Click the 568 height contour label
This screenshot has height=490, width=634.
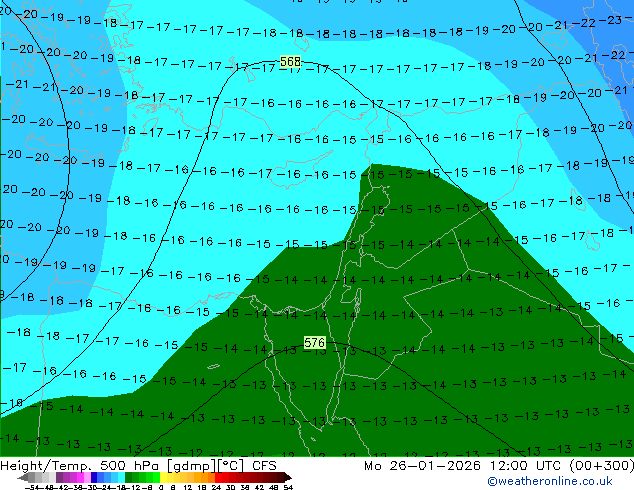(290, 61)
